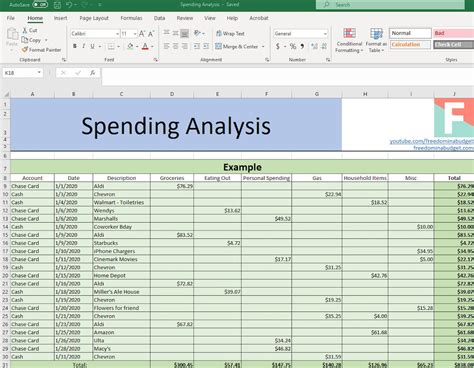Open the Copy options dropdown arrow
This screenshot has width=474, height=368.
[46, 40]
